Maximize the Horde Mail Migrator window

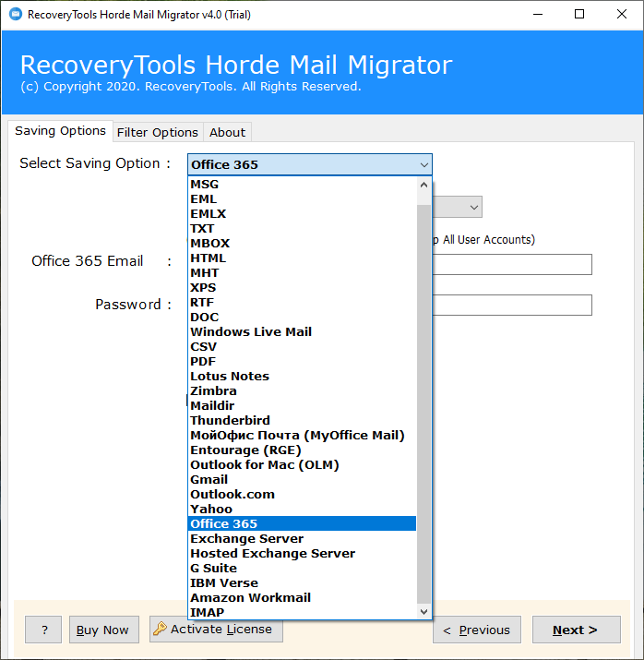coord(579,15)
